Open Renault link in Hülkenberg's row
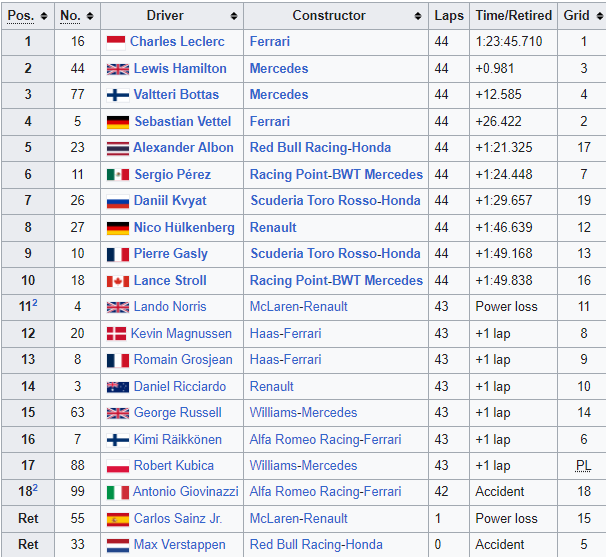Screen dimensions: 606x557 point(273,227)
